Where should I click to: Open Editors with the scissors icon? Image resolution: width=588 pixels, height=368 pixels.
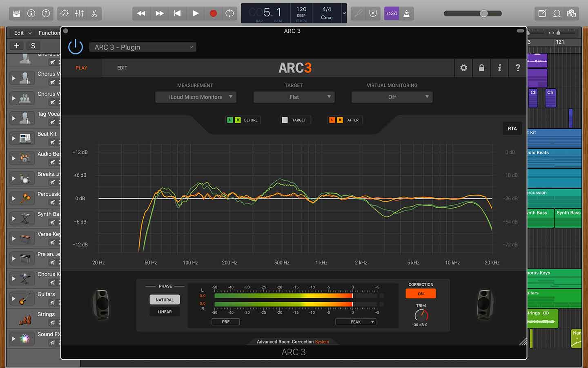coord(94,13)
